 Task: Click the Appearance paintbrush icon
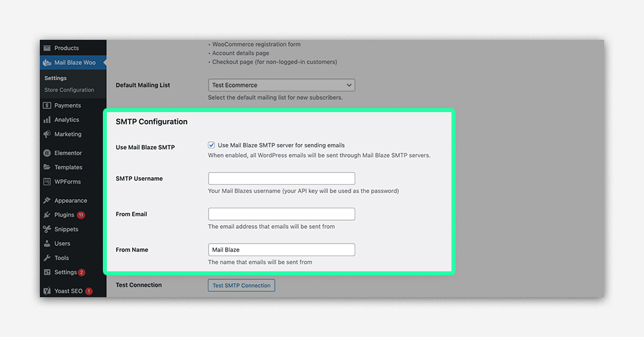[x=47, y=201]
